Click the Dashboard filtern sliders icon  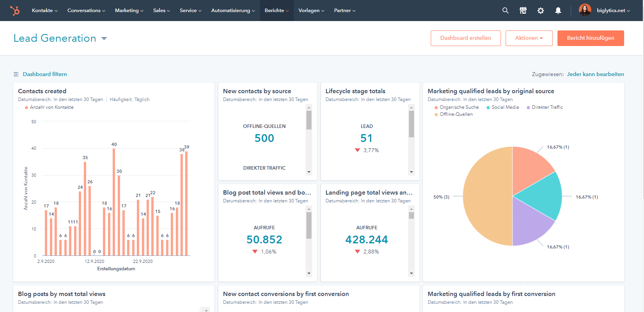point(16,74)
